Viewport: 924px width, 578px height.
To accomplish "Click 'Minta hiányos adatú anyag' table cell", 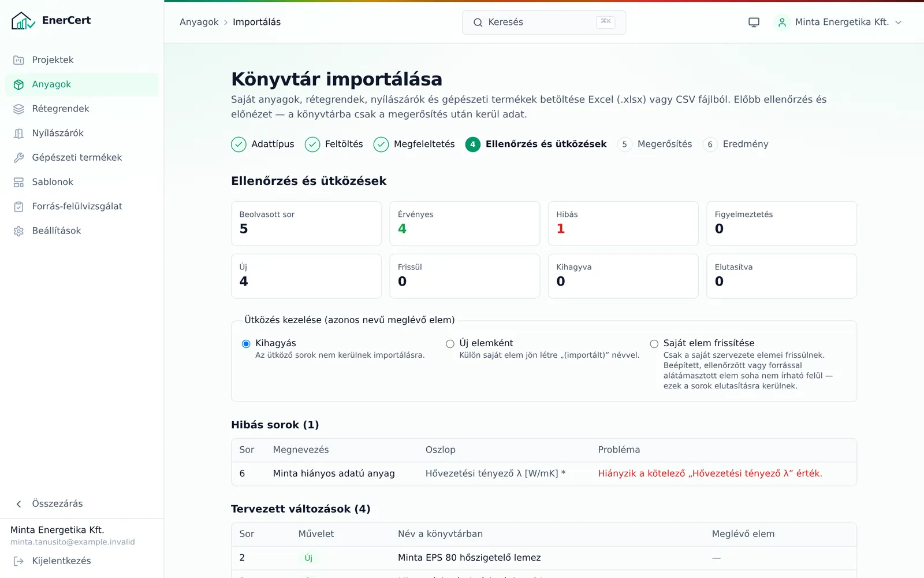I will 334,474.
